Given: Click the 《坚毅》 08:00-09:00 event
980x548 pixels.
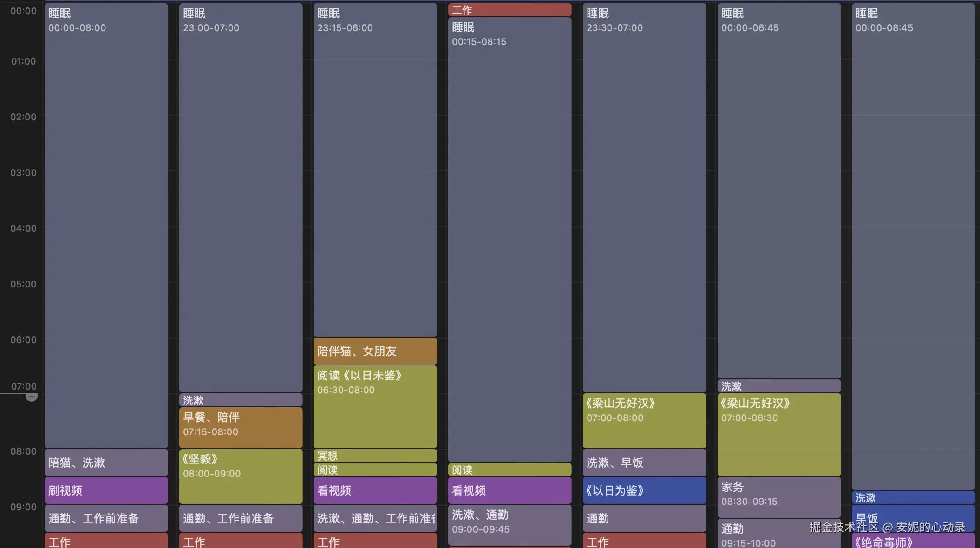Looking at the screenshot, I should point(241,476).
